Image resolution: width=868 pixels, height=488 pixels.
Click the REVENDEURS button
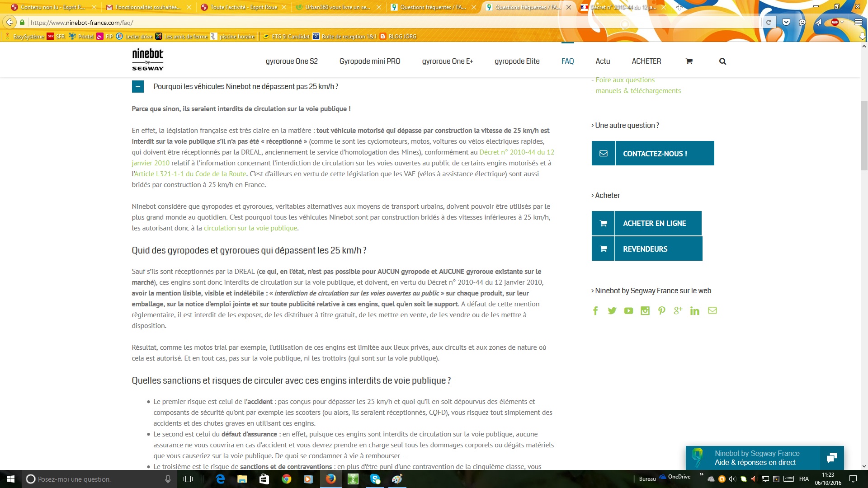(x=647, y=249)
